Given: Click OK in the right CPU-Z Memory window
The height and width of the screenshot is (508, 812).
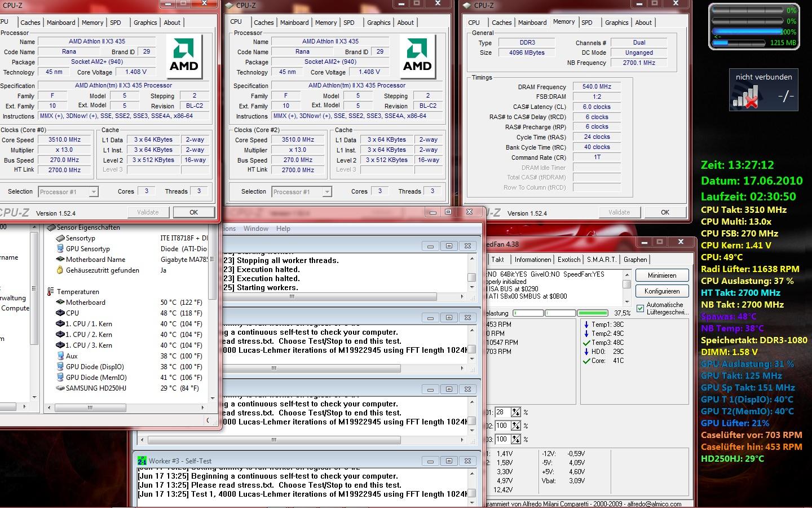Looking at the screenshot, I should click(x=665, y=212).
